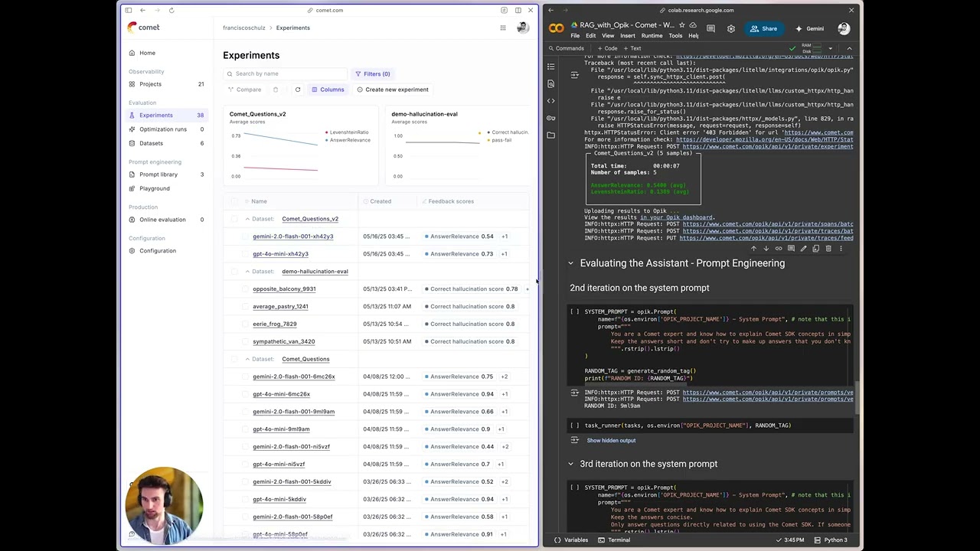
Task: Open Comet apps grid icon
Action: (x=503, y=28)
